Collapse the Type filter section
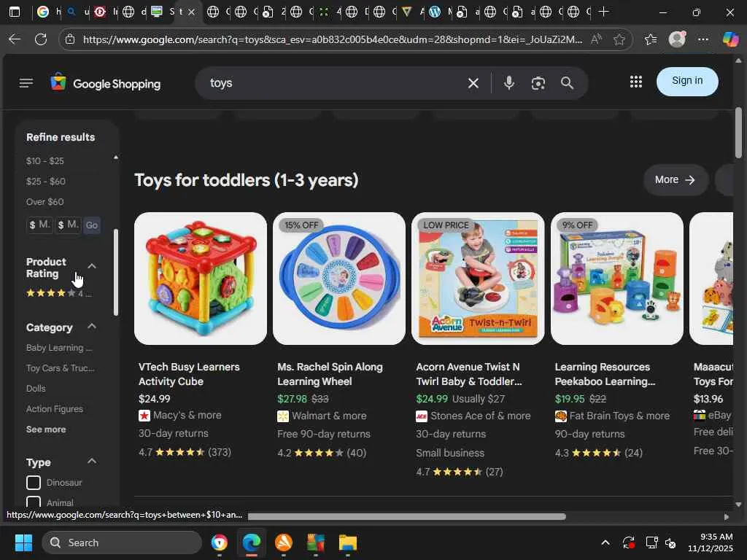The width and height of the screenshot is (747, 560). click(x=92, y=462)
